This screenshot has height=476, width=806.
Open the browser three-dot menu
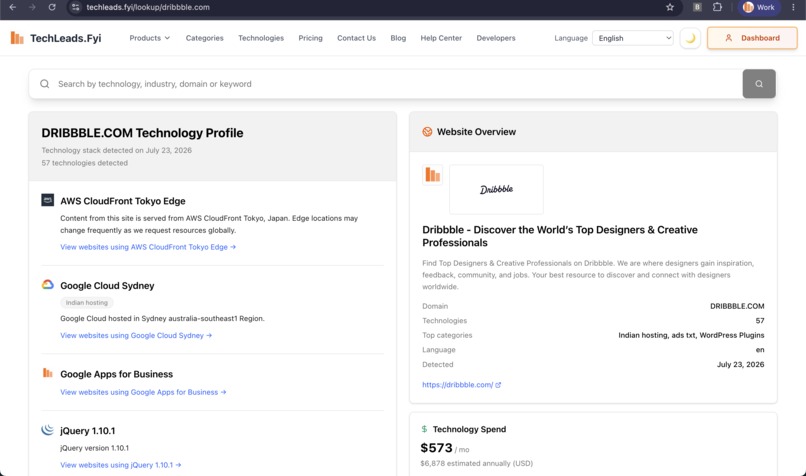click(793, 7)
